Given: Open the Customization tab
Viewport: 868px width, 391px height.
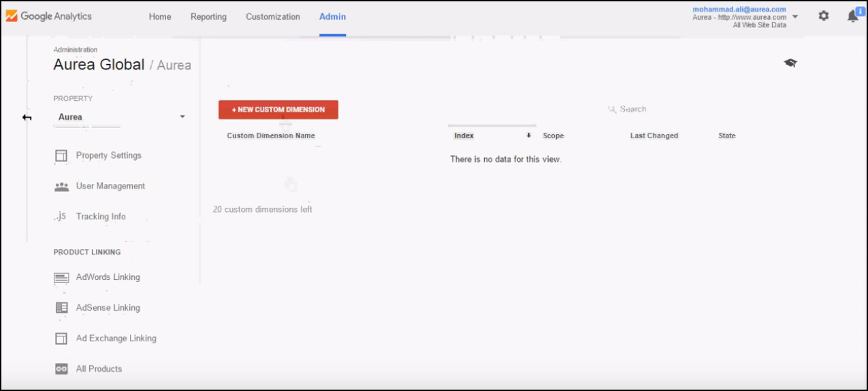Looking at the screenshot, I should click(273, 17).
